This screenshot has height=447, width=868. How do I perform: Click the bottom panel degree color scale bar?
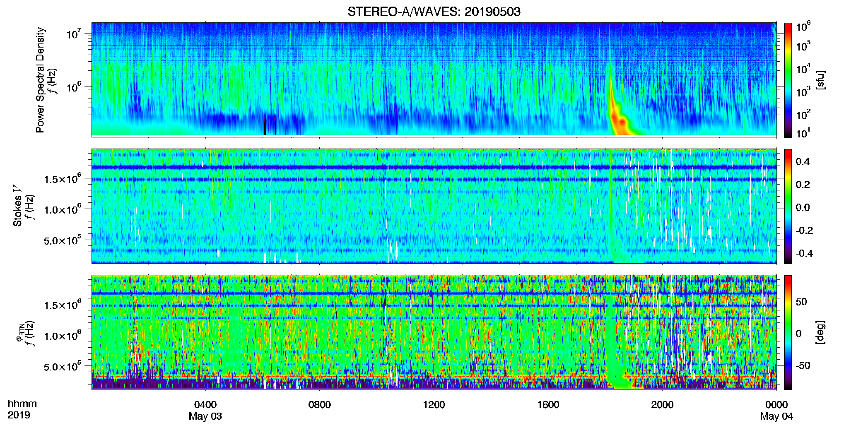788,332
